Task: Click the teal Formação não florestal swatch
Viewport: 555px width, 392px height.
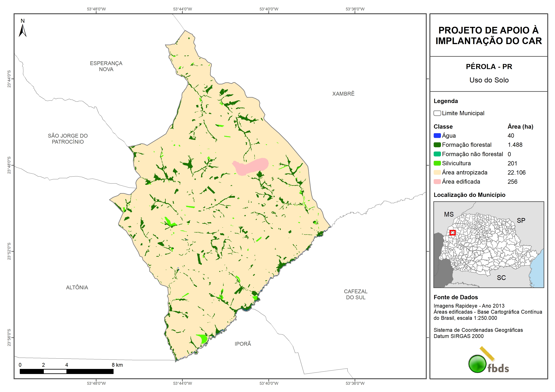Action: (437, 154)
